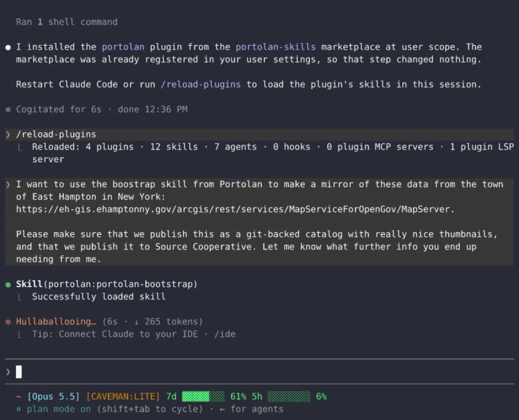519x420 pixels.
Task: Click the 5h usage progress bar
Action: click(289, 396)
